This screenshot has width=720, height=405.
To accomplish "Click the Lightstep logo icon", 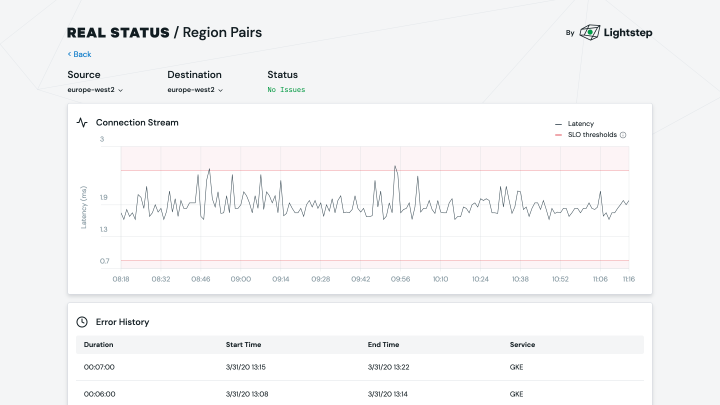I will (590, 33).
